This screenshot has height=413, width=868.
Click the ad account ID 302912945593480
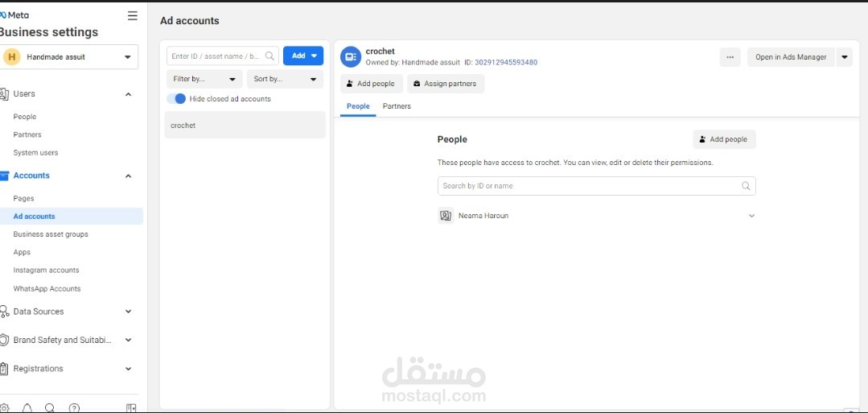coord(506,63)
